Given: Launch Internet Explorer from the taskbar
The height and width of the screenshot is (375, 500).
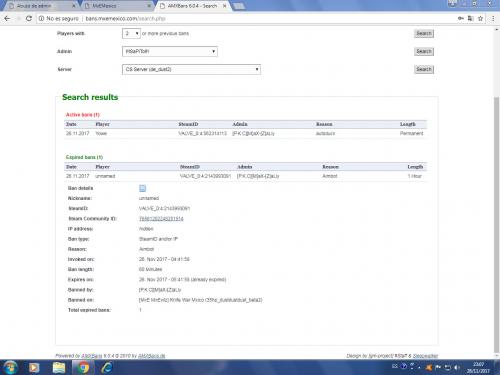Looking at the screenshot, I should (x=107, y=367).
